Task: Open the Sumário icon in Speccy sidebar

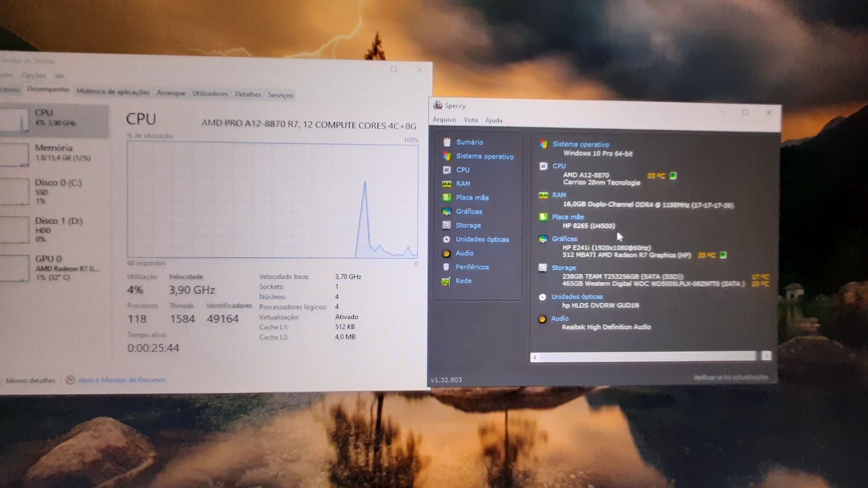Action: pos(447,142)
